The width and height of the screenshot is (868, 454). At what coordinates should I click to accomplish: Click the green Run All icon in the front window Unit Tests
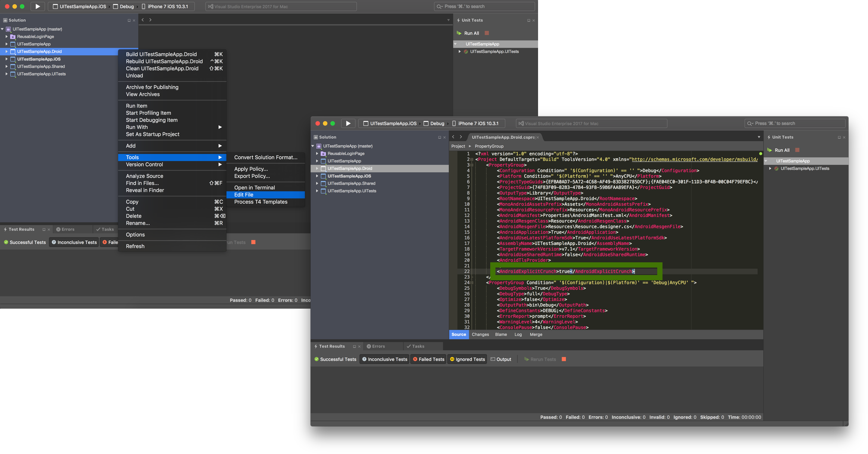click(x=770, y=150)
